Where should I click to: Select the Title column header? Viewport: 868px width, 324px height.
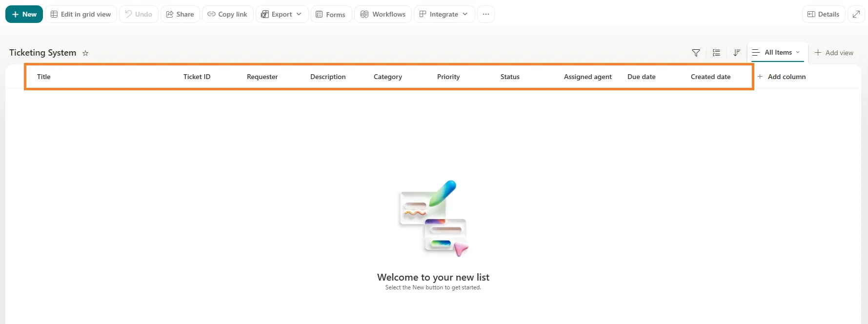tap(44, 77)
